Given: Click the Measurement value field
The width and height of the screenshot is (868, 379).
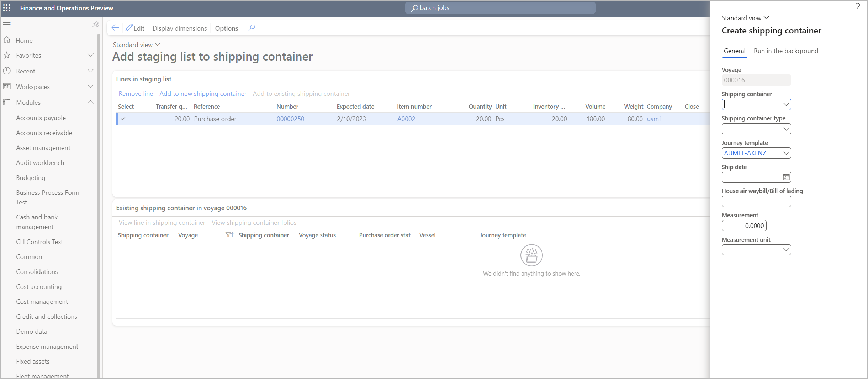Looking at the screenshot, I should [x=743, y=225].
